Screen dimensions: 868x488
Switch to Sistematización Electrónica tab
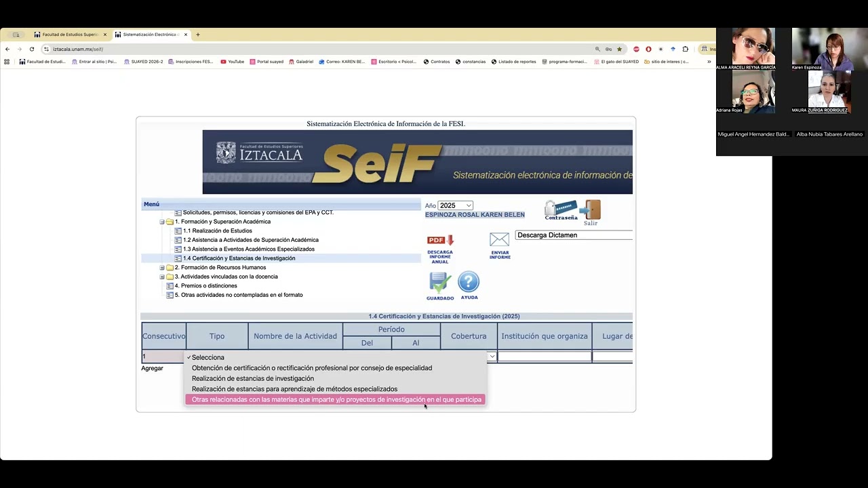pos(150,35)
